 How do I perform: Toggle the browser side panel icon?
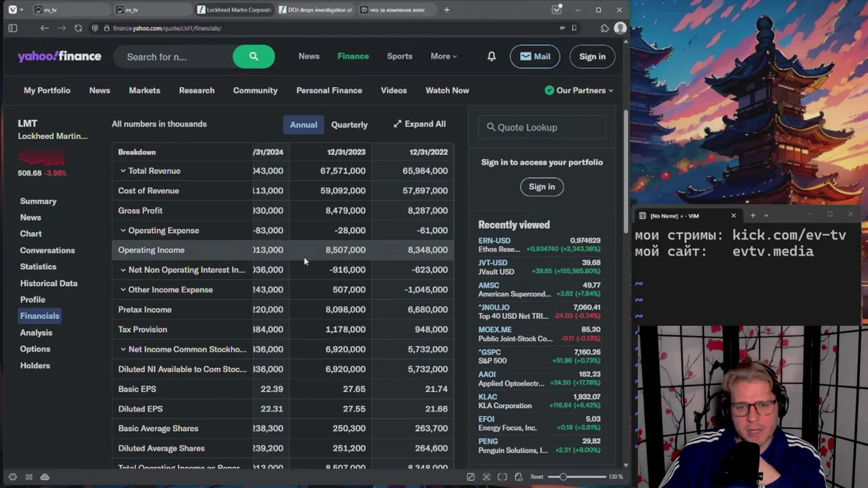pyautogui.click(x=12, y=28)
